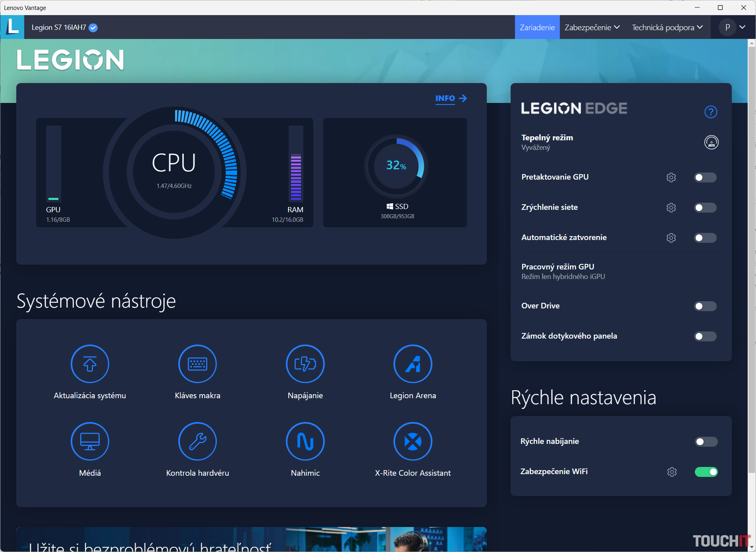Expand the Technická podpora menu
The height and width of the screenshot is (552, 756).
coord(667,27)
